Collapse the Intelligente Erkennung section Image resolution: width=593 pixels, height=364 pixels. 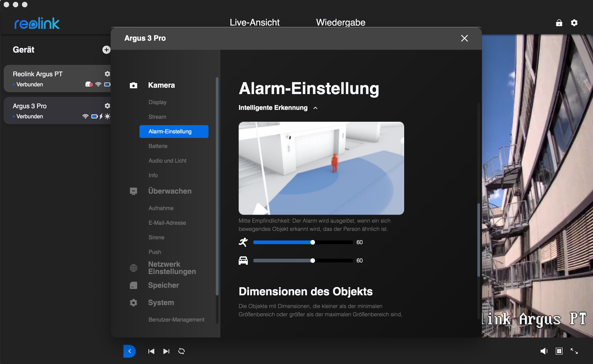coord(315,108)
